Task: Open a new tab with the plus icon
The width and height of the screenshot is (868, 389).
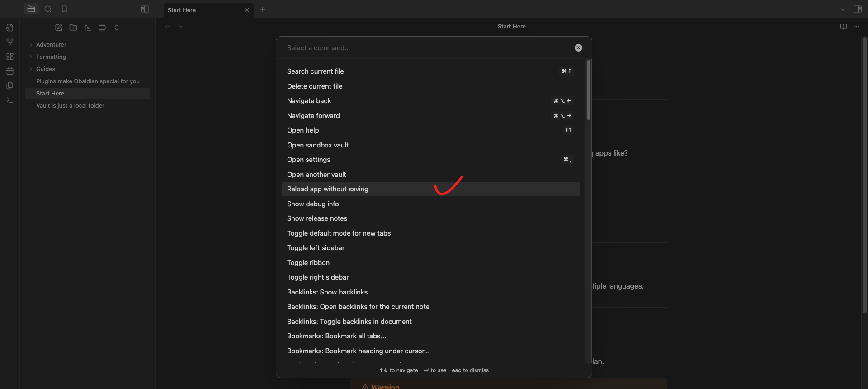Action: tap(263, 9)
